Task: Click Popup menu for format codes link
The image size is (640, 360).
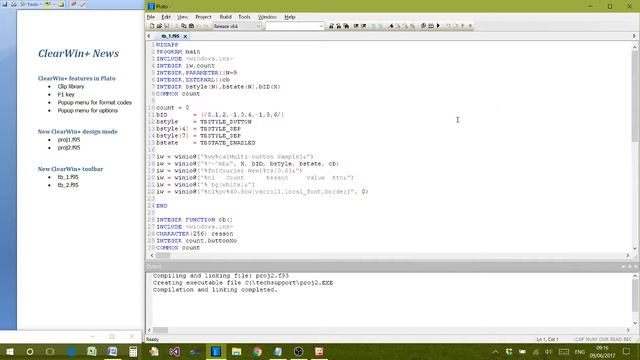Action: click(x=95, y=102)
